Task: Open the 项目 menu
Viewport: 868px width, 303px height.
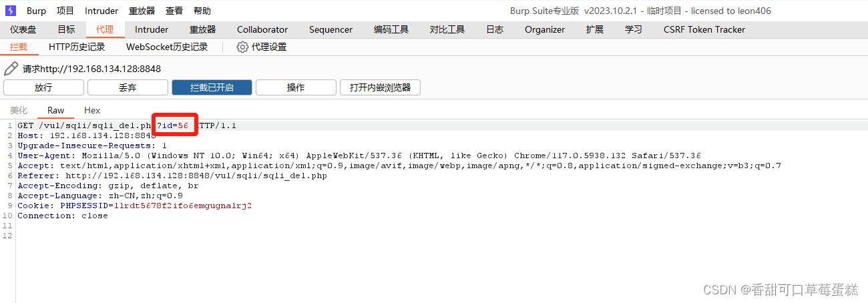Action: (x=65, y=11)
